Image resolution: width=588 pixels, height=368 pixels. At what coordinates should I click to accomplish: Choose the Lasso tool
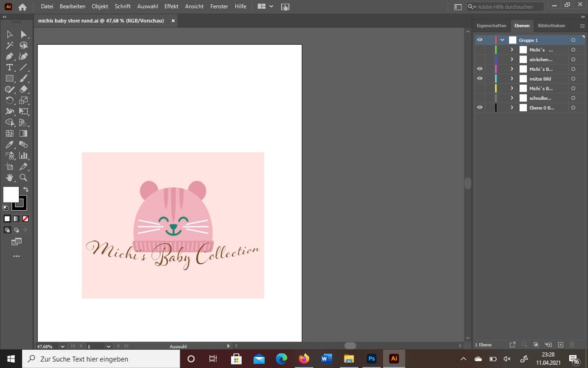[24, 45]
